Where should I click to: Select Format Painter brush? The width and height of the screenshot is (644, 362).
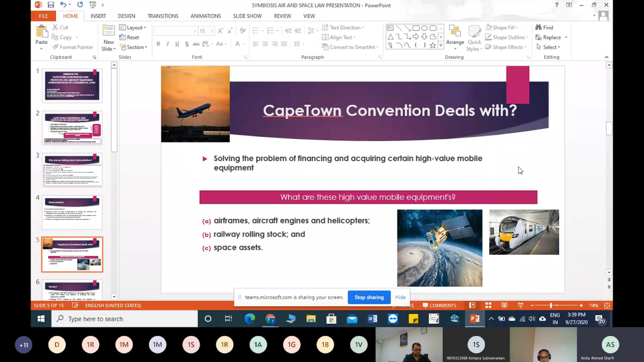pos(72,47)
